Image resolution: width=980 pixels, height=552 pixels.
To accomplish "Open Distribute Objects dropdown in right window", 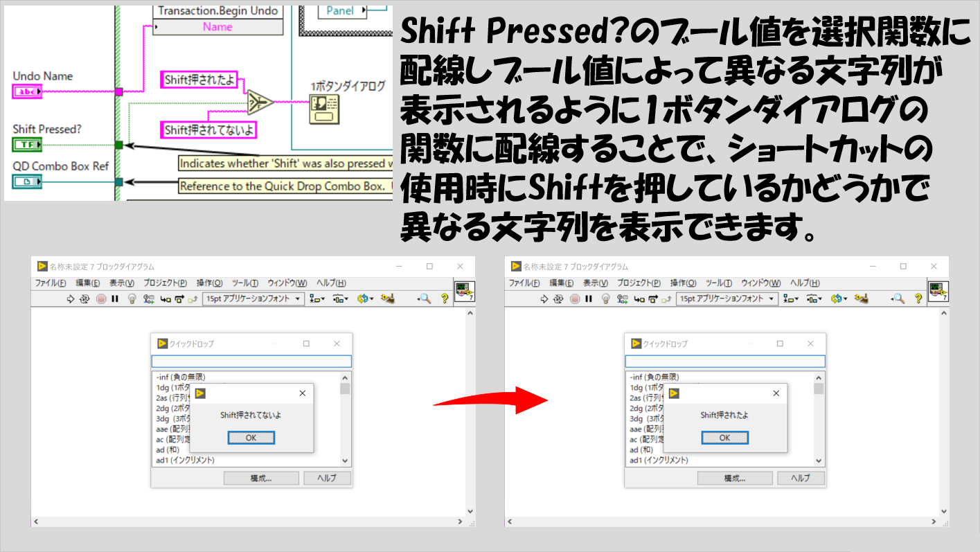I will click(814, 299).
